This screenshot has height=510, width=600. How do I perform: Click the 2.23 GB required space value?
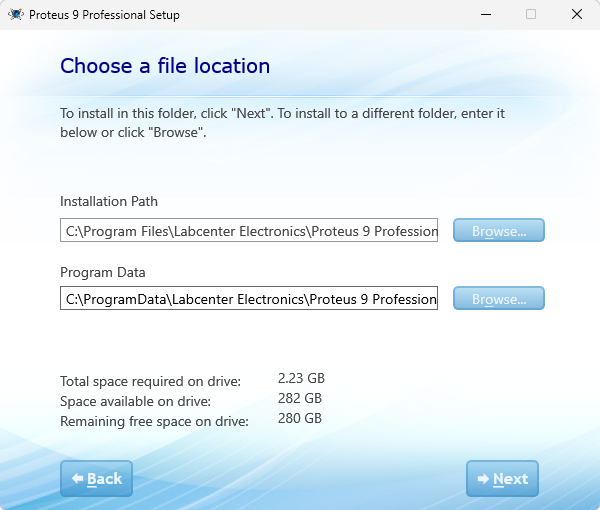click(301, 378)
